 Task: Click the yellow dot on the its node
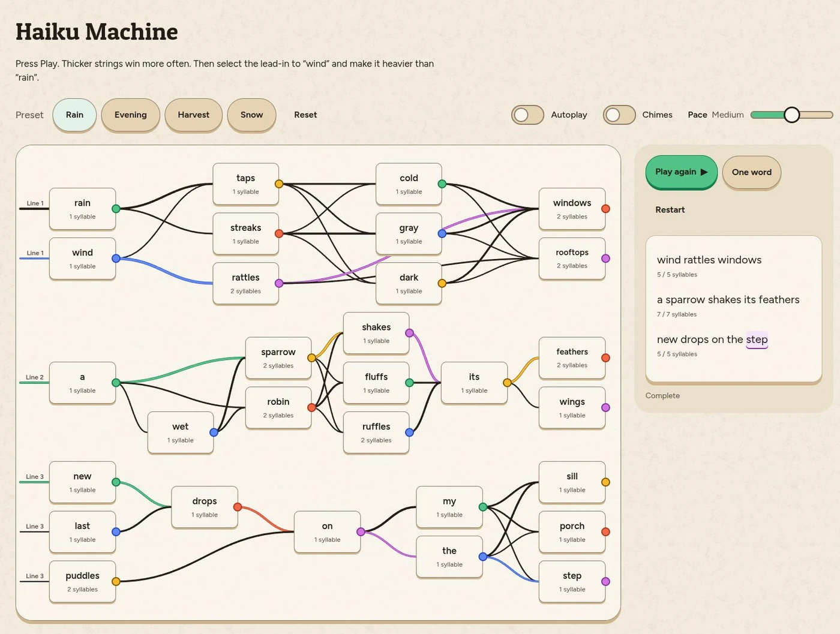pos(507,383)
